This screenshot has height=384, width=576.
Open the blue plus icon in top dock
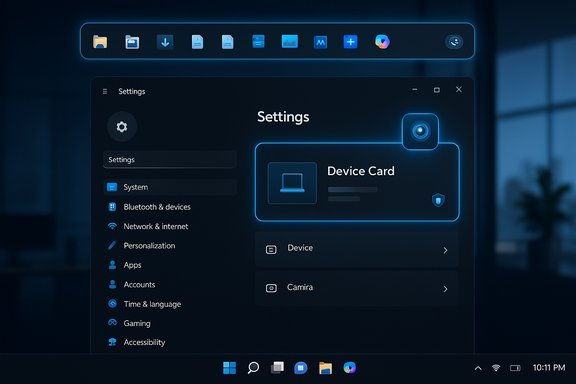point(350,42)
